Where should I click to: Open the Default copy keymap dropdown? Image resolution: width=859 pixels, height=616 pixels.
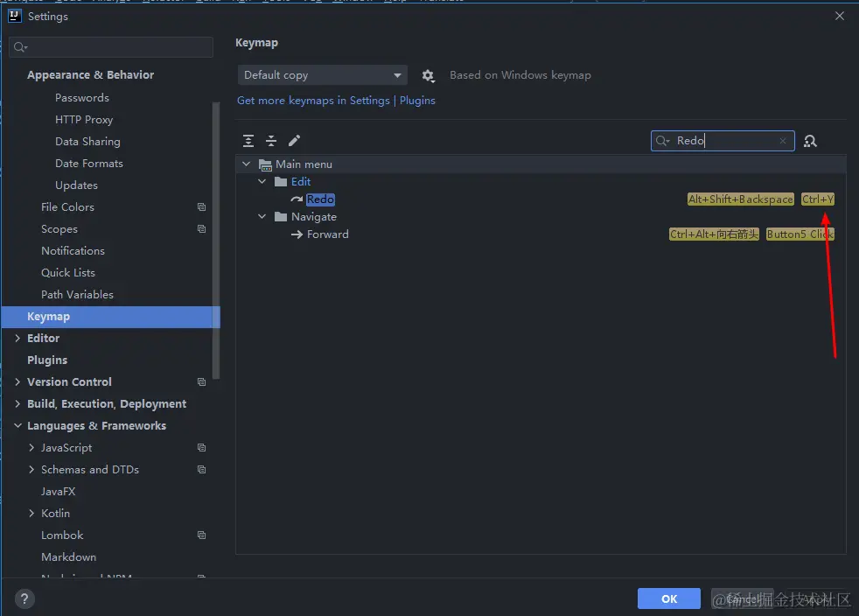click(322, 75)
